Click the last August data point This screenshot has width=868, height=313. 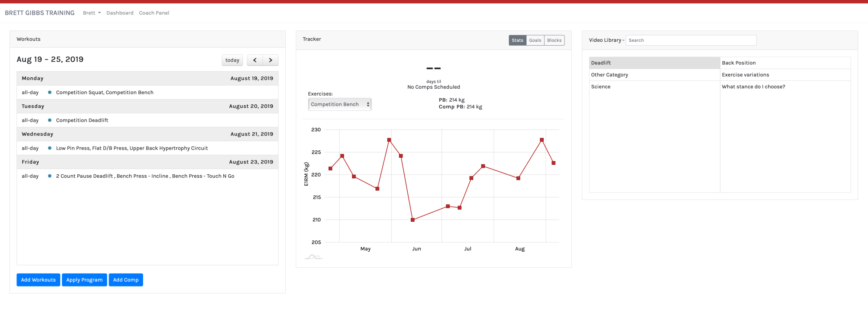tap(553, 163)
